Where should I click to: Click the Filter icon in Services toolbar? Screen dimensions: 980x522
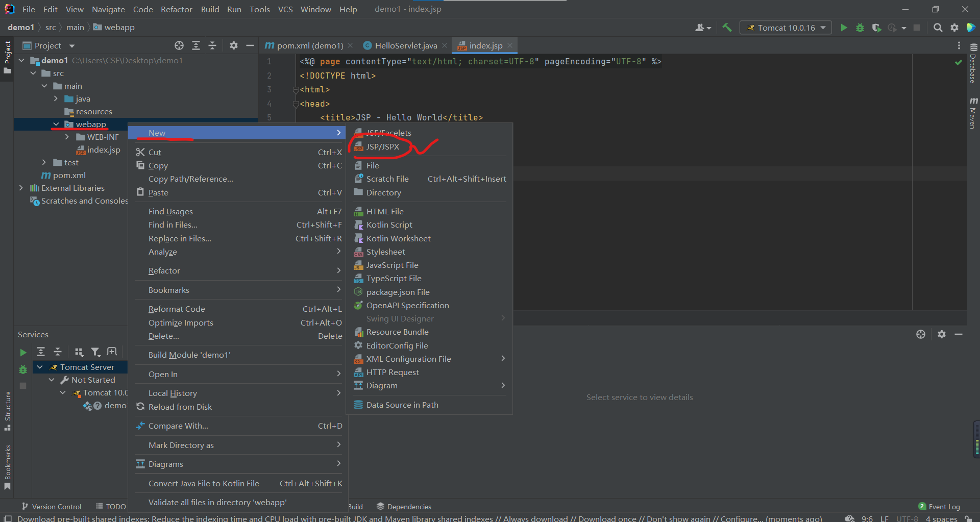click(x=95, y=352)
